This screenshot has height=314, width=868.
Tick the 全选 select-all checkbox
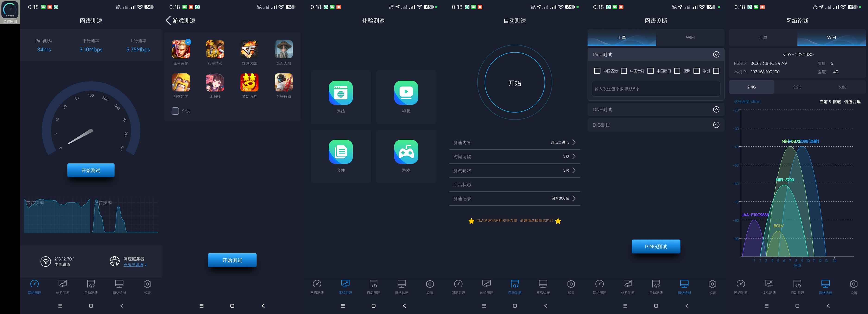tap(175, 111)
